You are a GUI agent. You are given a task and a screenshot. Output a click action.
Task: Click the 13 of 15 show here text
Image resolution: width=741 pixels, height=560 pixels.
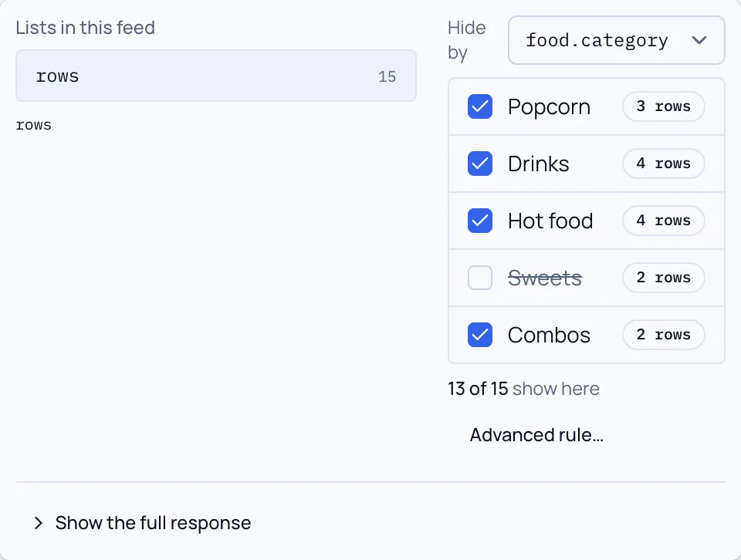pos(523,389)
